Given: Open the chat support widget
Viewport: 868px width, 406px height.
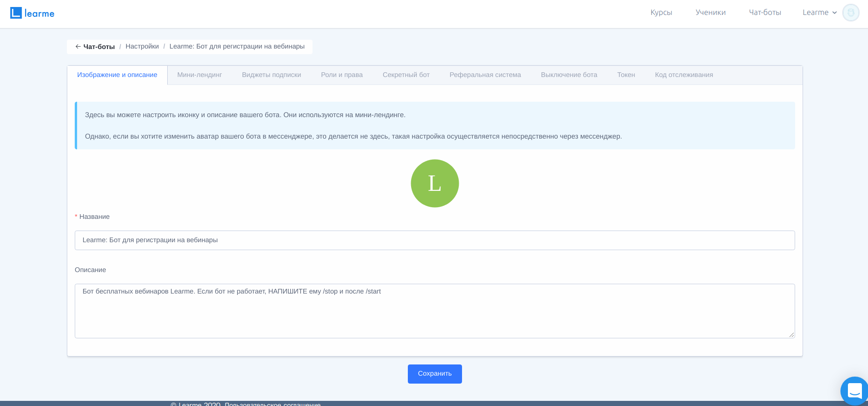Looking at the screenshot, I should point(854,391).
